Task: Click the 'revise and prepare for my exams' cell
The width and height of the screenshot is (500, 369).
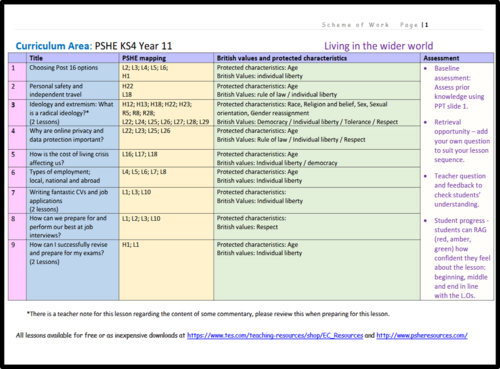Action: click(x=72, y=270)
